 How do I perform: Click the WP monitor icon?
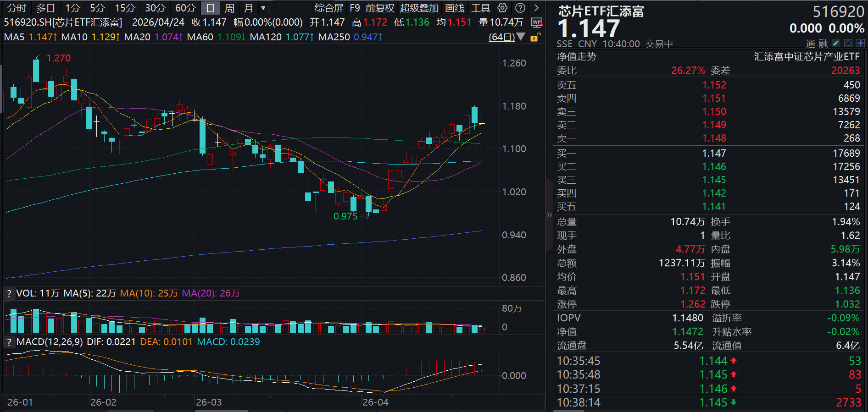click(x=536, y=22)
